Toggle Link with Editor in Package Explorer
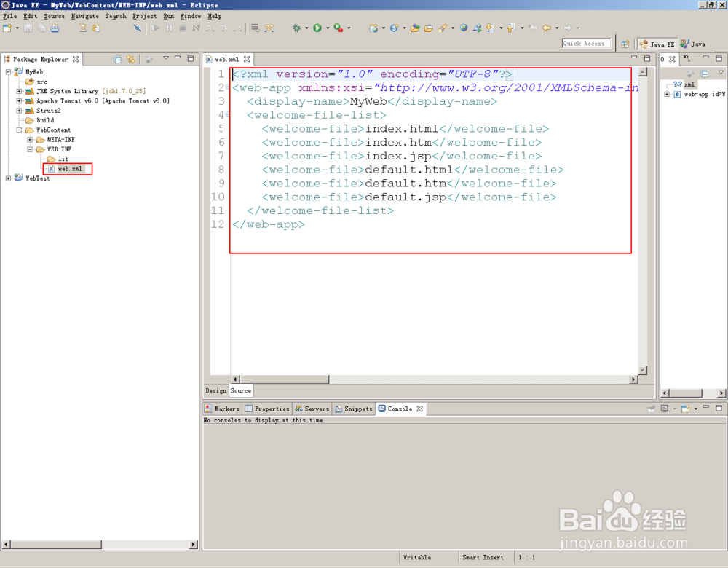This screenshot has width=728, height=568. coord(131,60)
